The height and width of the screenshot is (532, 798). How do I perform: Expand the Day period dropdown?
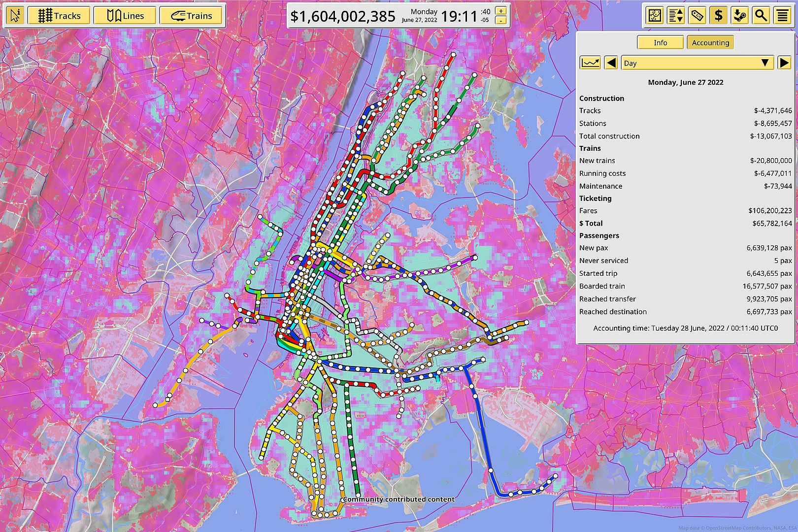697,63
